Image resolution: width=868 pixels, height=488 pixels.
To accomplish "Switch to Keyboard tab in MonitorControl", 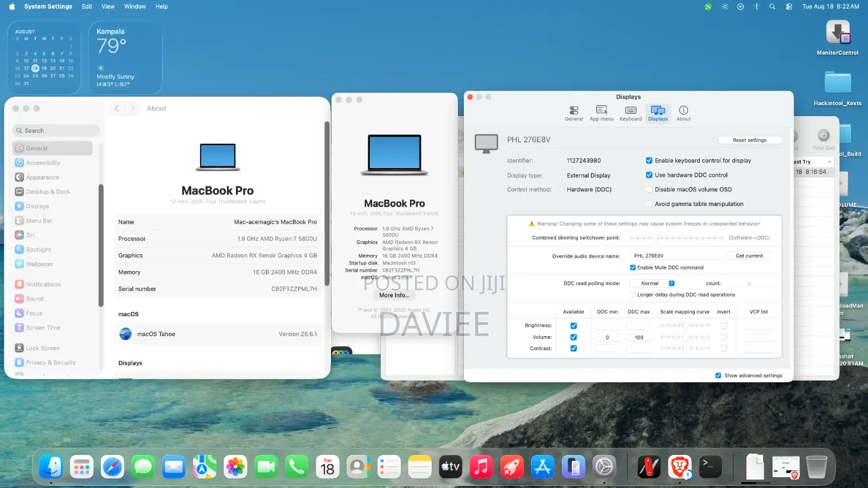I will [630, 113].
